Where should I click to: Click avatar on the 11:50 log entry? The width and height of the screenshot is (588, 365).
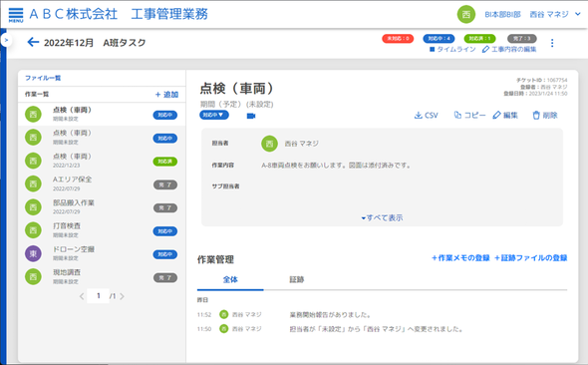(x=223, y=329)
